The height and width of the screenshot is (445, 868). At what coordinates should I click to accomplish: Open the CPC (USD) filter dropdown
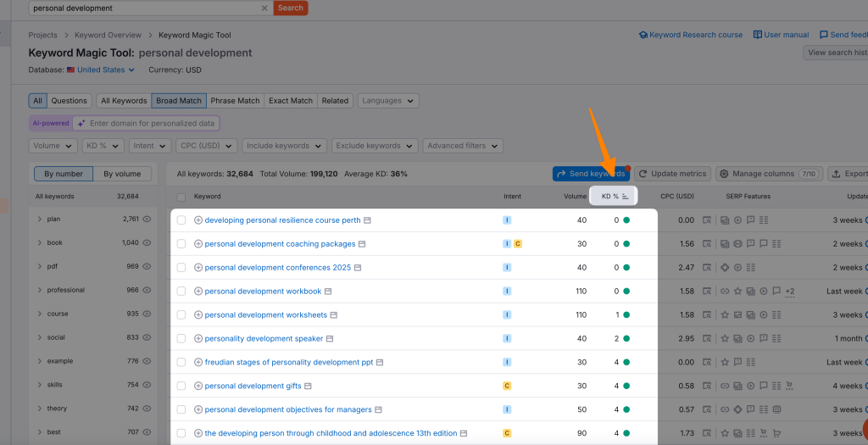[207, 146]
